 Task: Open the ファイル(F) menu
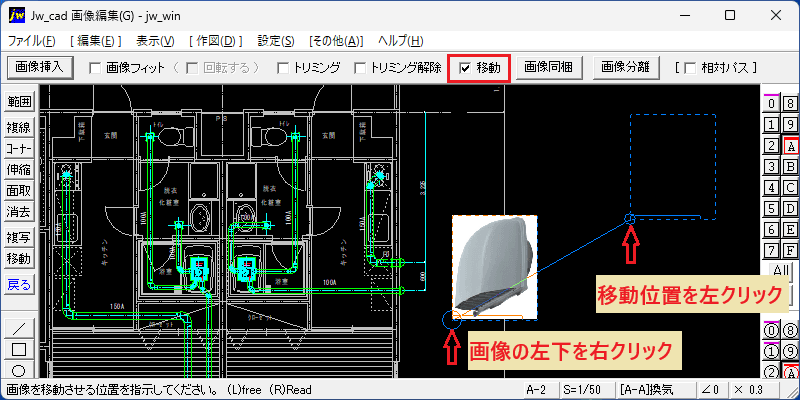(x=32, y=41)
